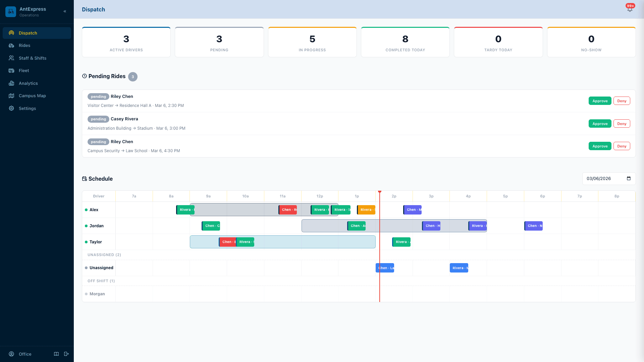Navigate to Campus Map from sidebar
The height and width of the screenshot is (362, 644).
tap(32, 96)
